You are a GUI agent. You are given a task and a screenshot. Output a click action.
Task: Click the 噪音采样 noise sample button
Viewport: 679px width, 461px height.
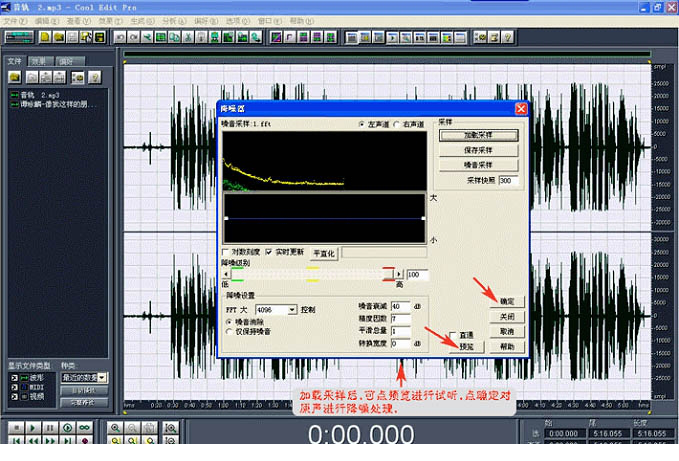pos(479,165)
